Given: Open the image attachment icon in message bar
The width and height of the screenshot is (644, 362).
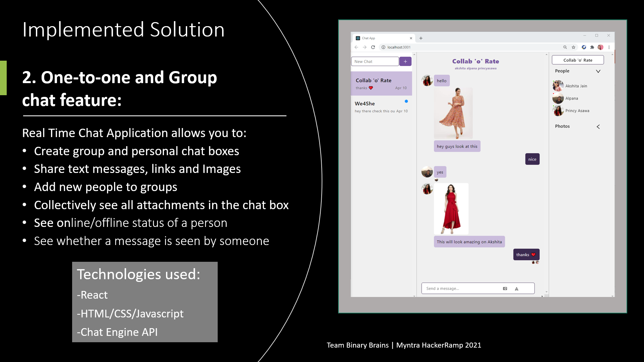Looking at the screenshot, I should [x=505, y=288].
